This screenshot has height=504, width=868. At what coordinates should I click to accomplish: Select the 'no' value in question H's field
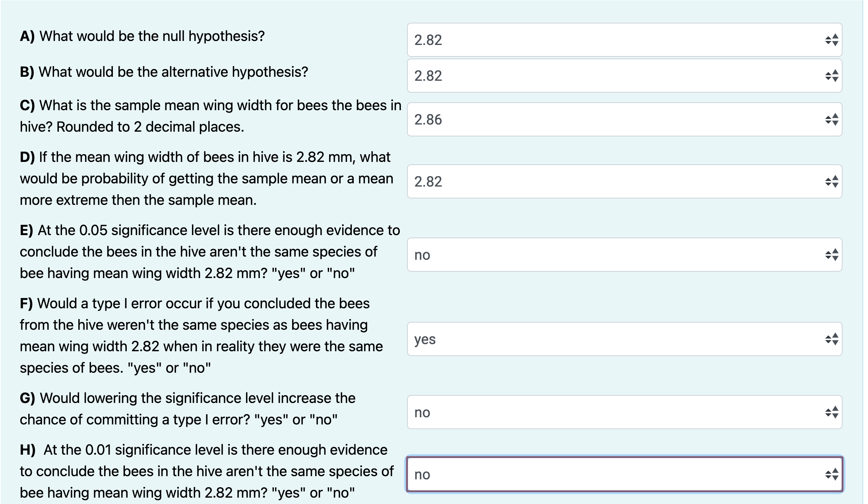[x=422, y=474]
